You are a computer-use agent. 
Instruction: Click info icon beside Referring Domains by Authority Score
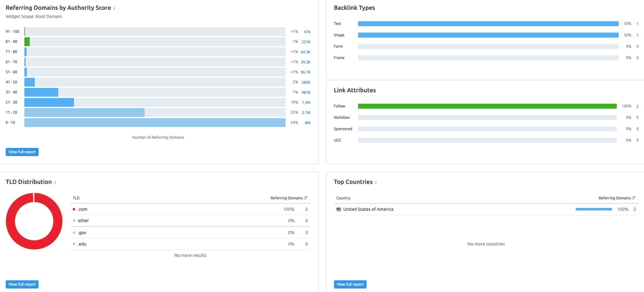coord(114,8)
